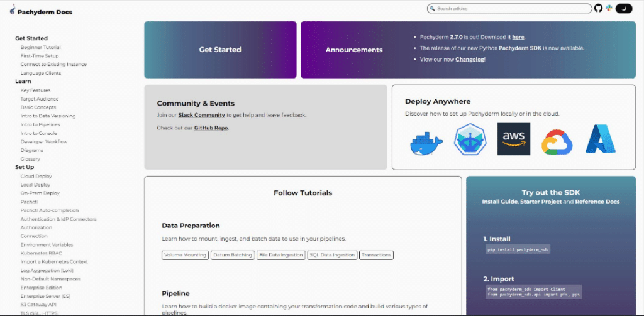Open Intro to Console page

[x=38, y=133]
